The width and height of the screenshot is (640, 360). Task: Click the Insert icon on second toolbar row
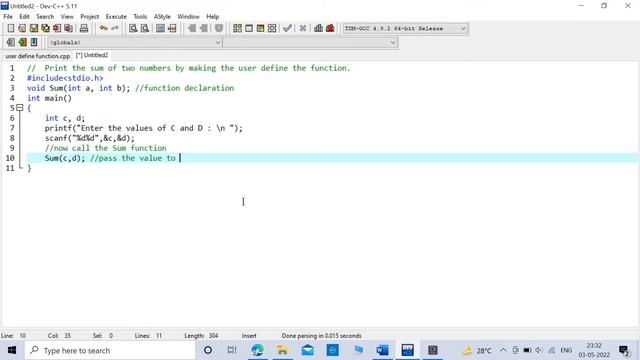pyautogui.click(x=11, y=42)
